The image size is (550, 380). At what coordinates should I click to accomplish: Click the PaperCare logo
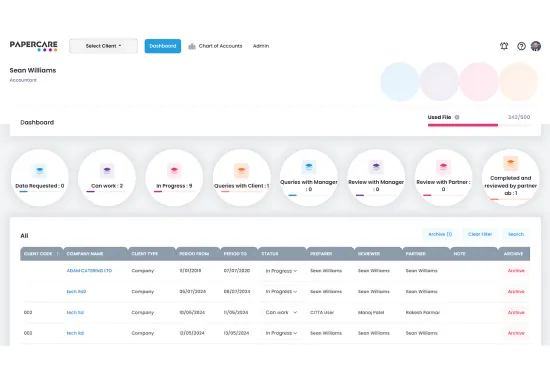click(34, 46)
